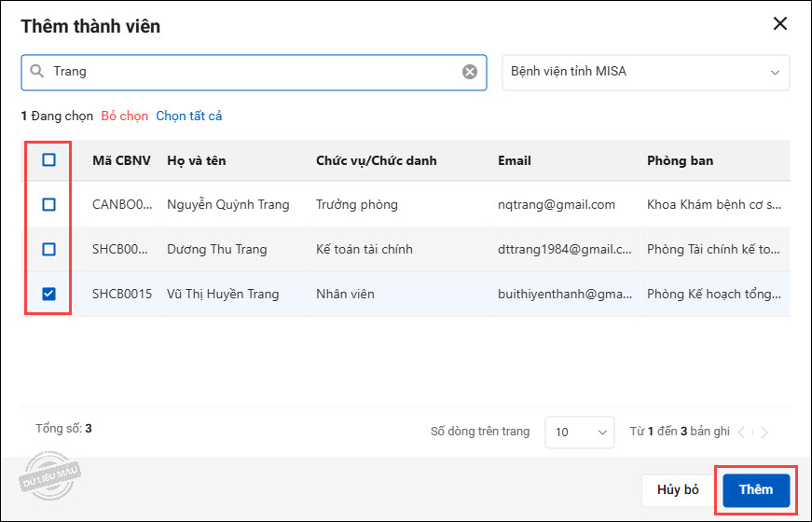Focus the search field containing Trang

point(252,72)
